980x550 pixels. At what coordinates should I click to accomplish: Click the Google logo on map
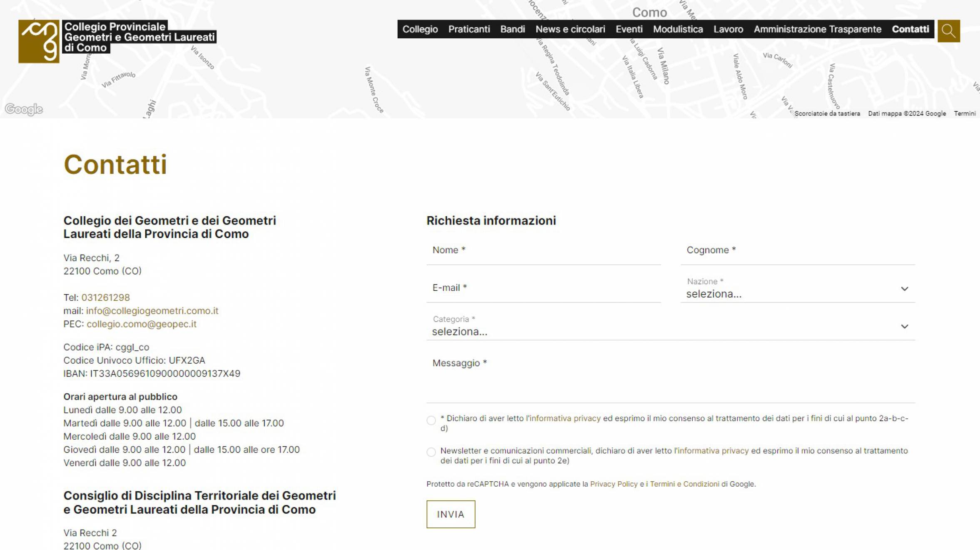coord(24,109)
